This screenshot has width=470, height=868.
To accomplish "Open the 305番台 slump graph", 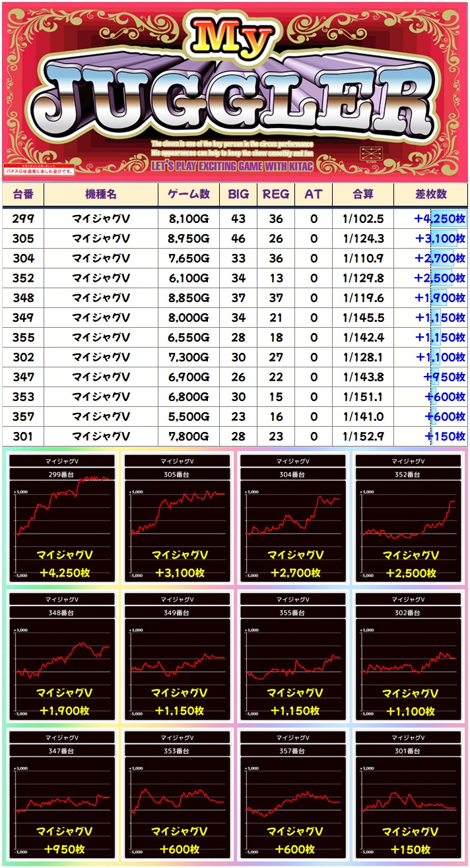I will (x=178, y=518).
